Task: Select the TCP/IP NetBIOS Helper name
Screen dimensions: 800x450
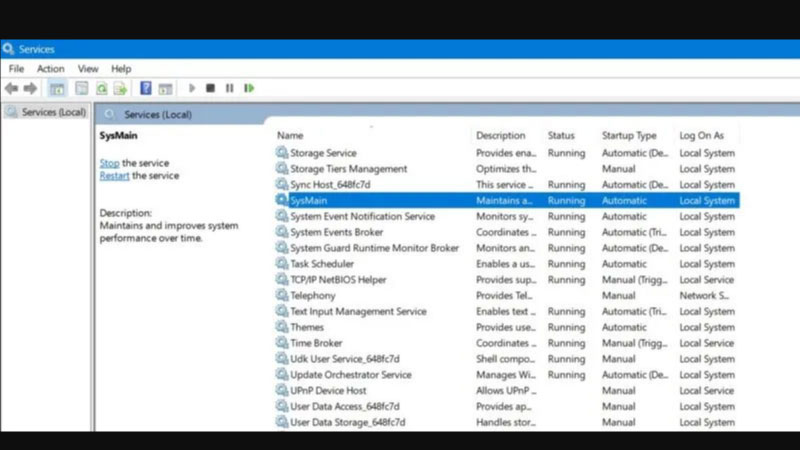Action: [338, 280]
